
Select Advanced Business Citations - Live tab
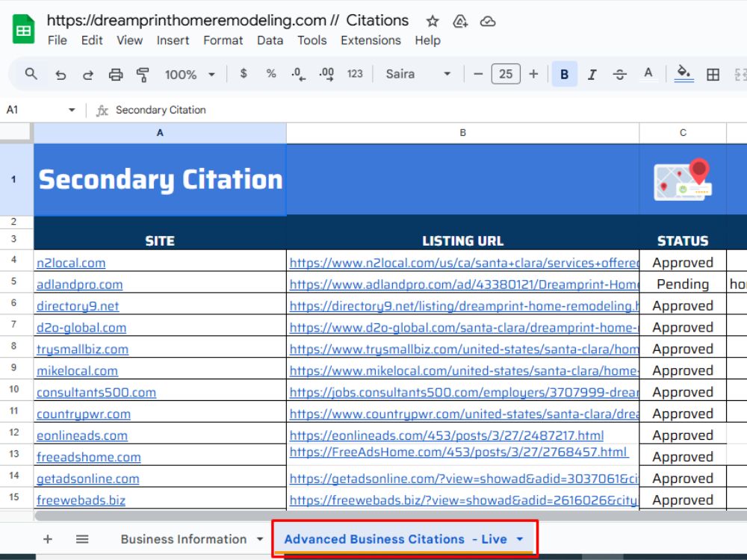(395, 539)
